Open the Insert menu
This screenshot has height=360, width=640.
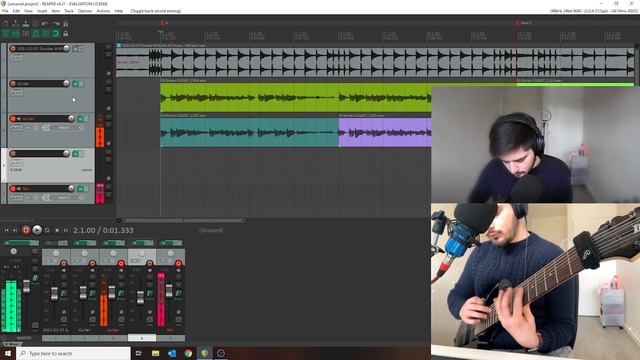pos(42,11)
